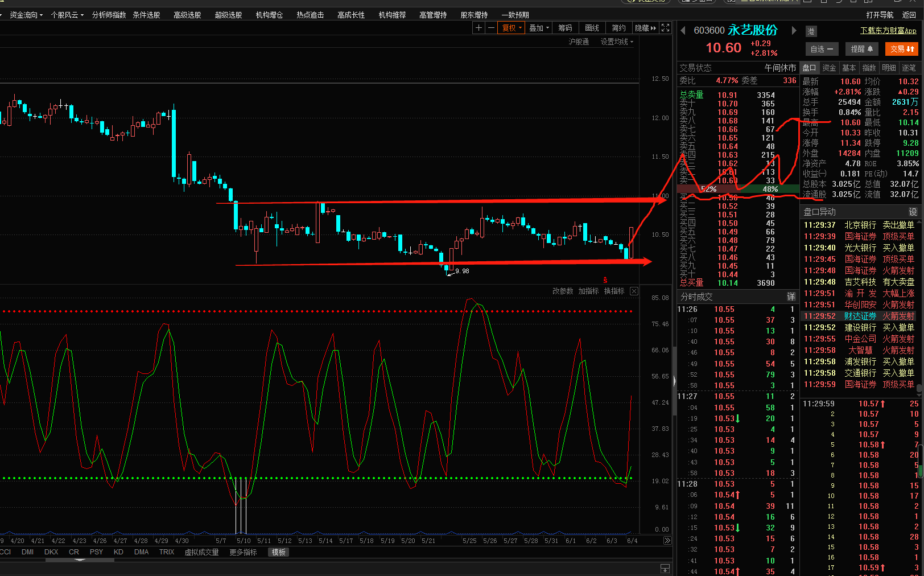Select the 筹码 chip distribution tool

click(565, 28)
